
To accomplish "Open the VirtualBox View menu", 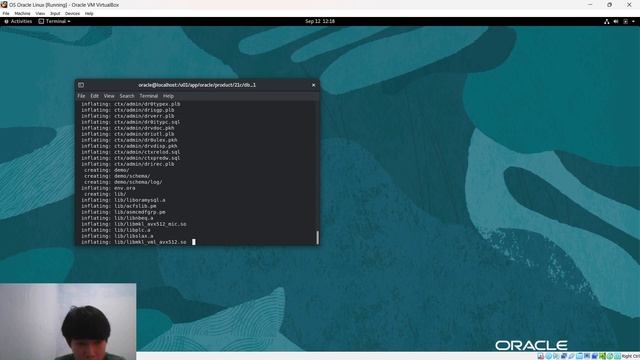I will 40,13.
